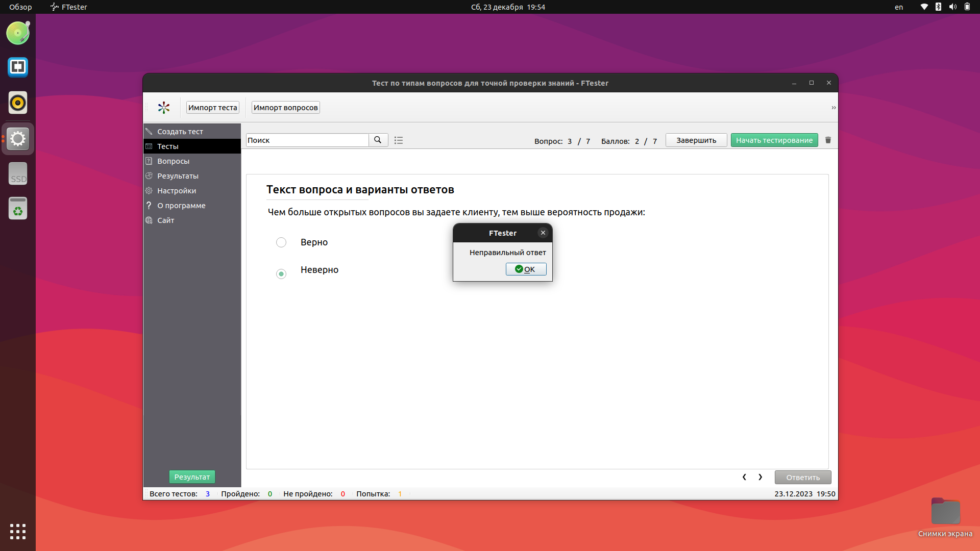Open the question list icon

click(399, 140)
